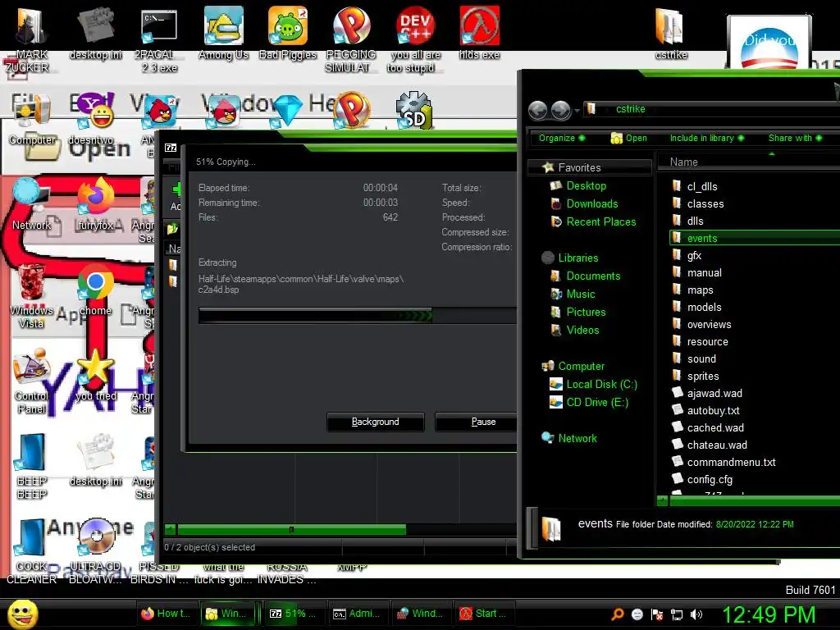Open the Among Us desktop icon
840x630 pixels.
click(x=223, y=32)
